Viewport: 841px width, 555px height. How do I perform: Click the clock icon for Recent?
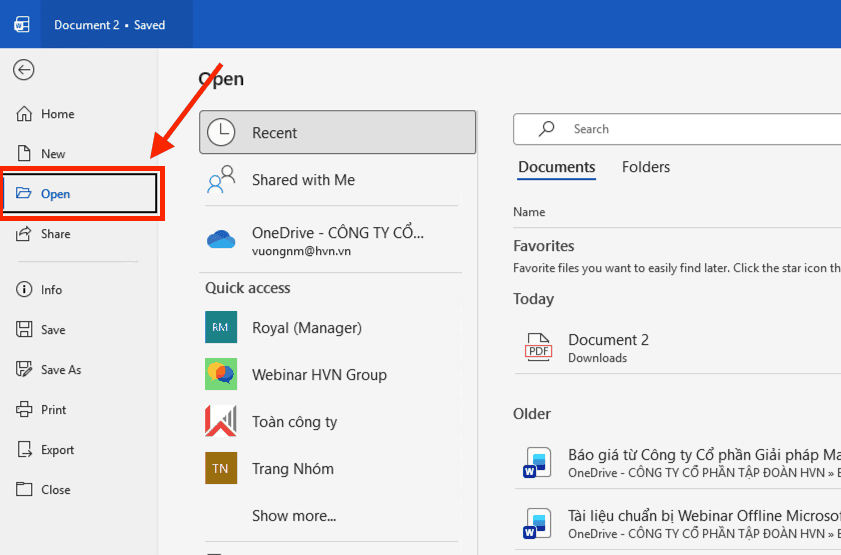(221, 132)
